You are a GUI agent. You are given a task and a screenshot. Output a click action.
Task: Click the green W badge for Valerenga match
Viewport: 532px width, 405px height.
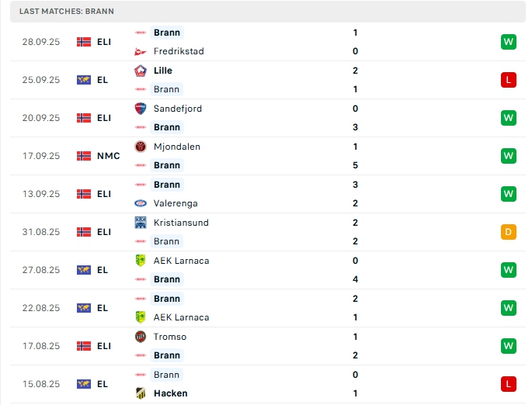[x=509, y=194]
